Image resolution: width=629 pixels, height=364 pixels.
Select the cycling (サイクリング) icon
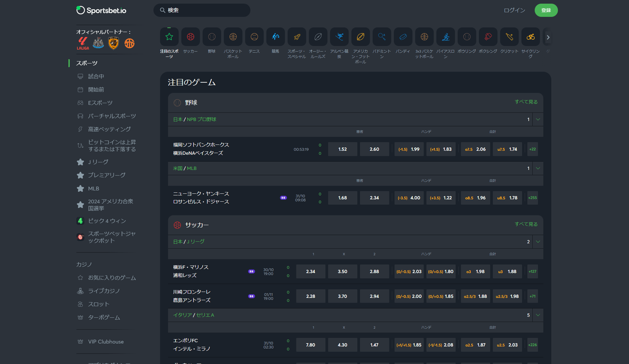click(x=530, y=37)
